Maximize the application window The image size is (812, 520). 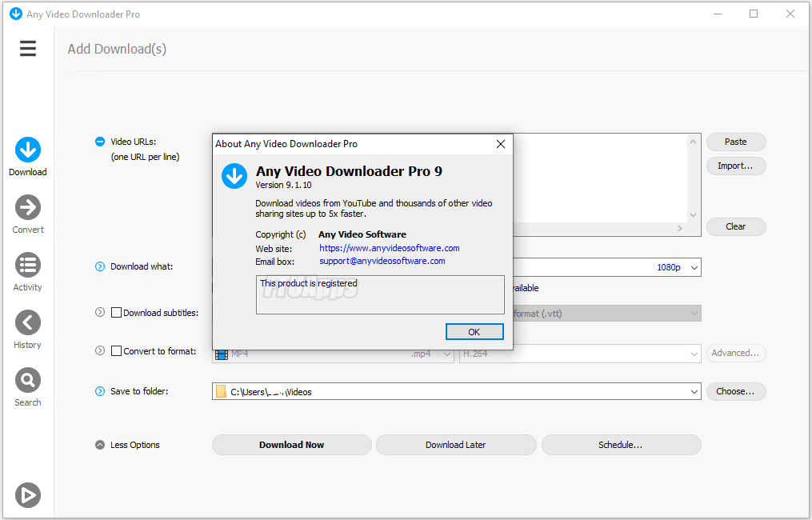(x=754, y=14)
